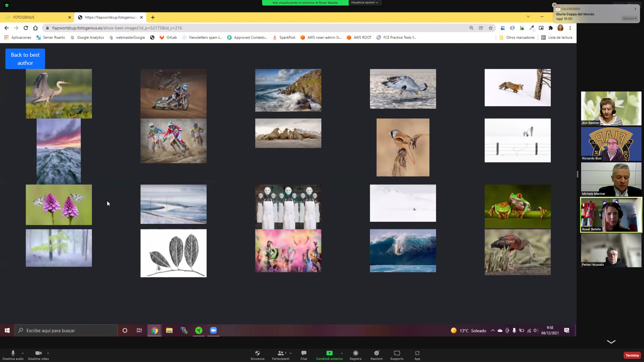Expand Visualizza opzioni dropdown
This screenshot has width=644, height=362.
click(365, 3)
